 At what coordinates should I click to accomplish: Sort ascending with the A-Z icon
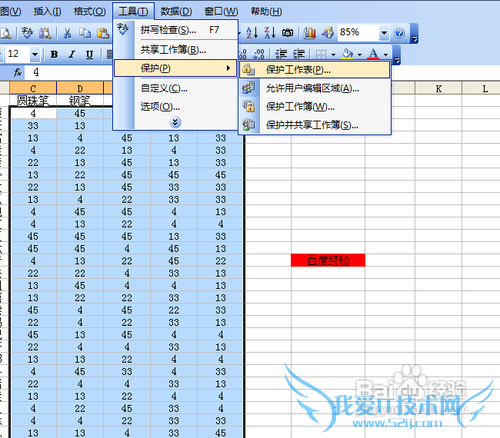click(252, 33)
